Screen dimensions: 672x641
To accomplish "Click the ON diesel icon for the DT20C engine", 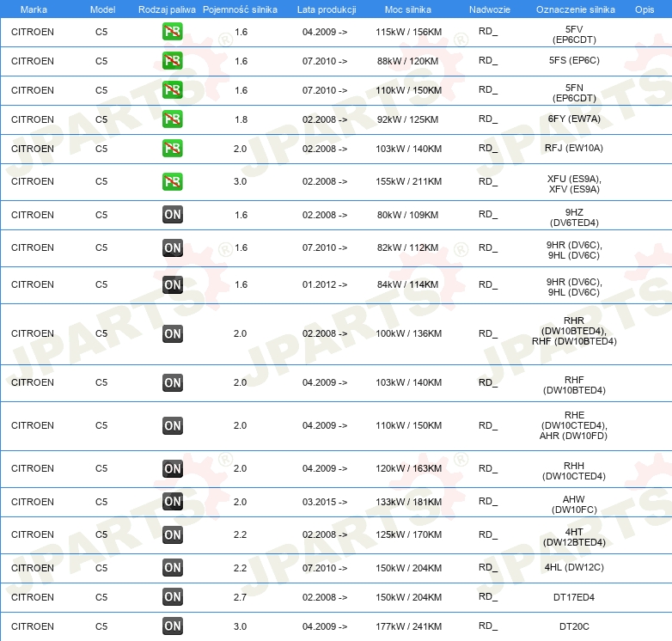I will tap(172, 626).
